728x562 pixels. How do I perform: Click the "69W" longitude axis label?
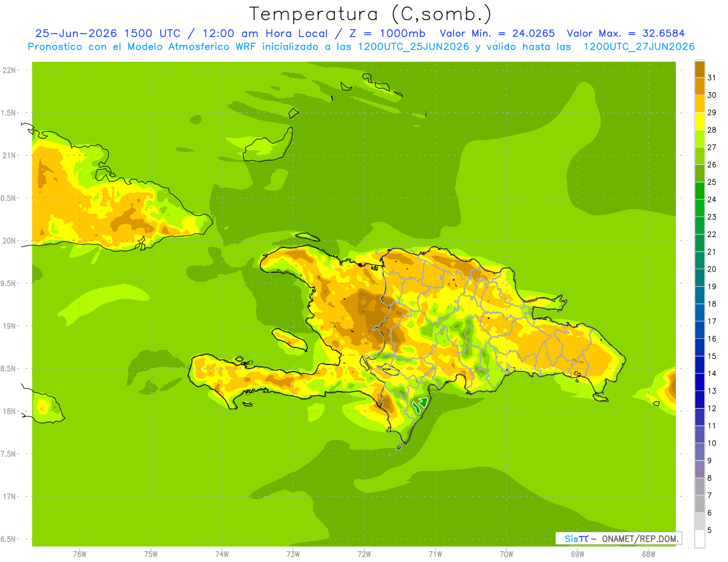pyautogui.click(x=578, y=554)
